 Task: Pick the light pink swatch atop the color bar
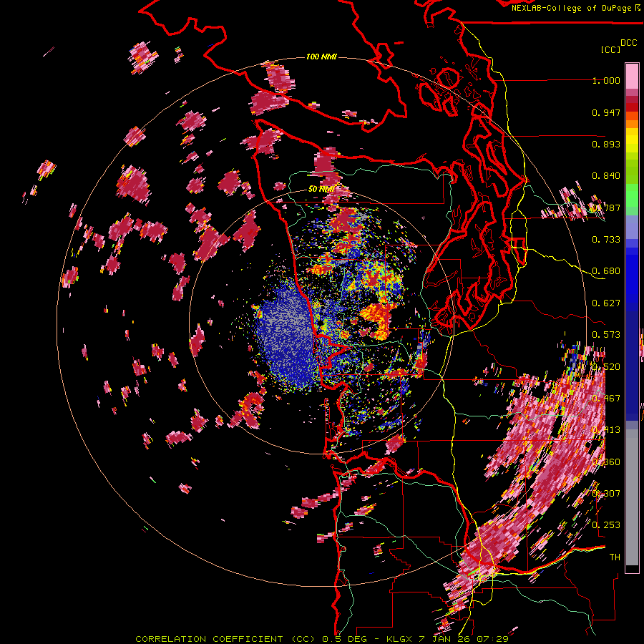click(x=632, y=76)
